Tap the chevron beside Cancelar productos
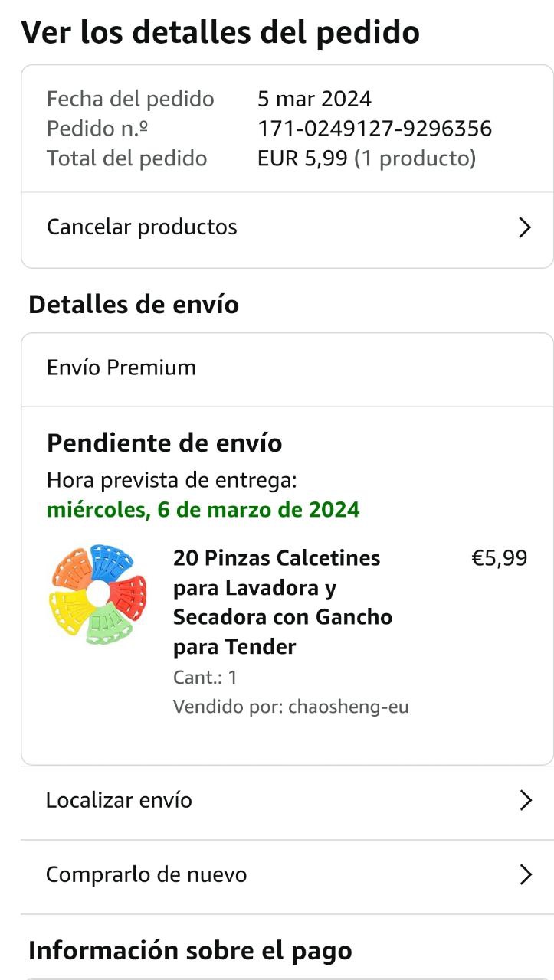554x980 pixels. pos(525,227)
